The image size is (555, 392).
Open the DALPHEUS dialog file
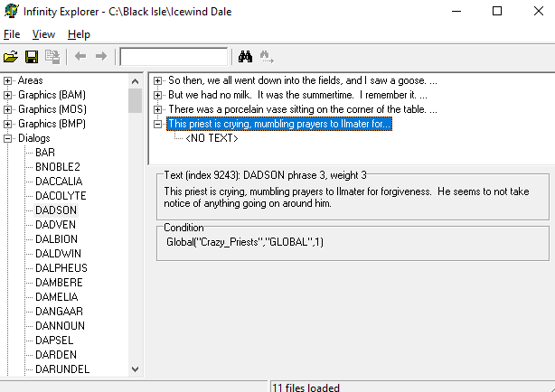pyautogui.click(x=61, y=268)
